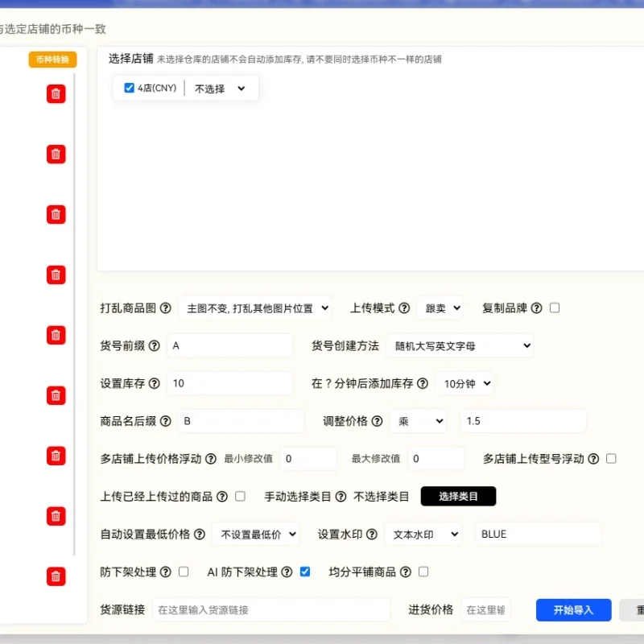Open the 10分钟 interval dropdown
This screenshot has width=644, height=644.
tap(465, 383)
